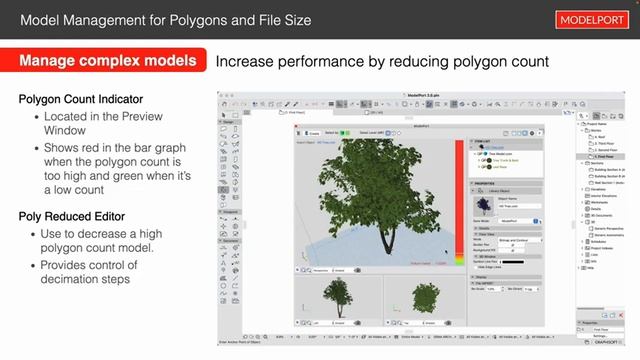Collapse the Item List section
Image resolution: width=640 pixels, height=360 pixels.
pos(472,141)
